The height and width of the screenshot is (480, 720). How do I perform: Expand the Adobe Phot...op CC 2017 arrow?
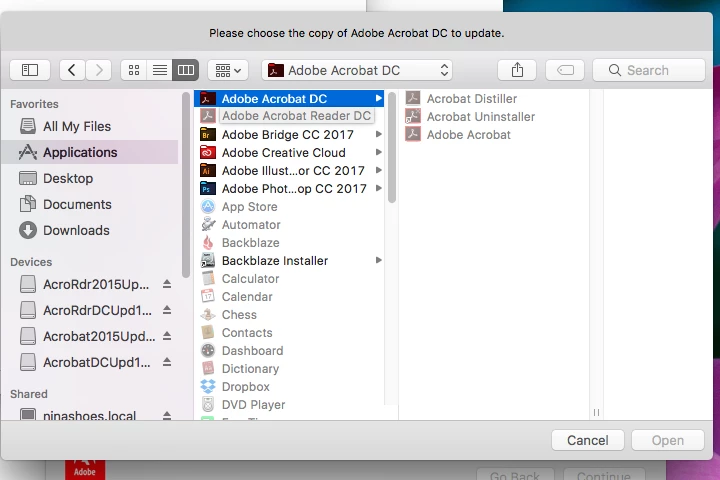[x=378, y=188]
